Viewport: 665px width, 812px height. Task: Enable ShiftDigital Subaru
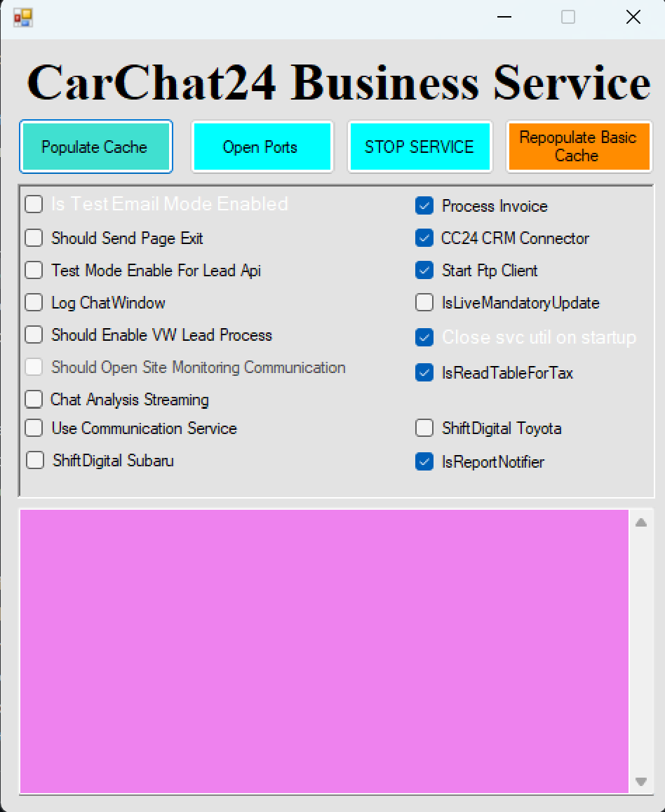[x=34, y=460]
